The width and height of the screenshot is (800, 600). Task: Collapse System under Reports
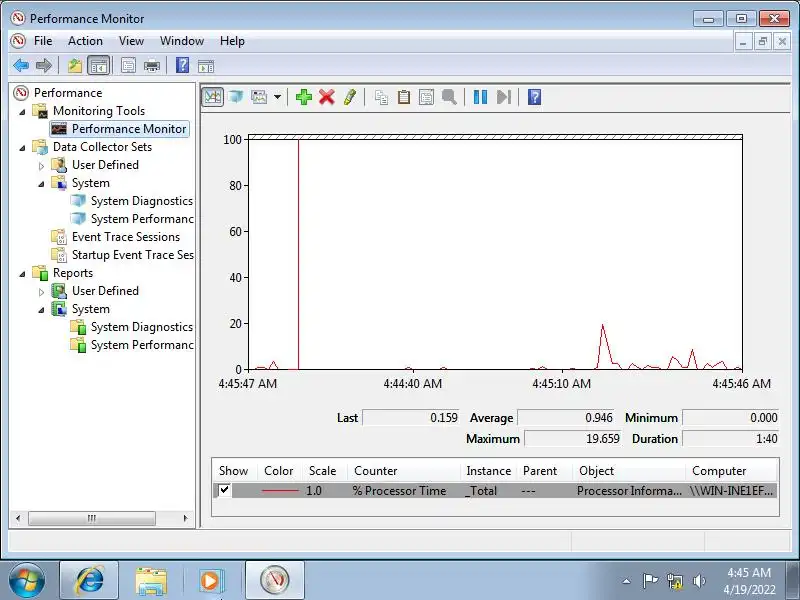41,310
